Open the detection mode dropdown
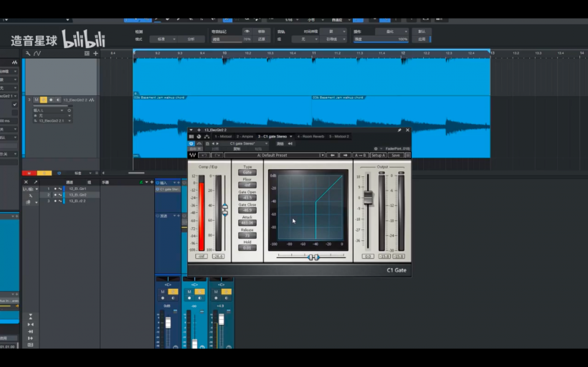Screen dimensions: 588x367 tap(163, 39)
